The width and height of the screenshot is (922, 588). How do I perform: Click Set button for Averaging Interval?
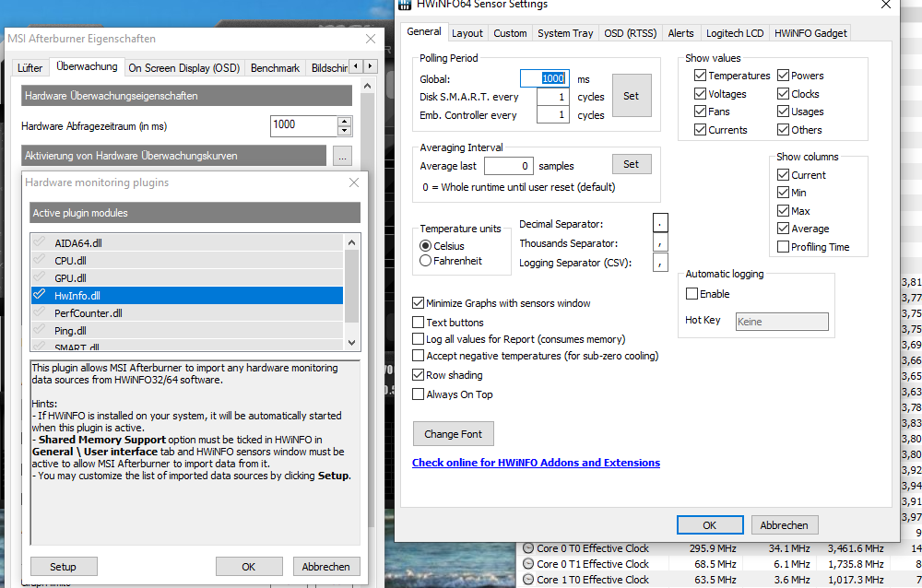(631, 164)
